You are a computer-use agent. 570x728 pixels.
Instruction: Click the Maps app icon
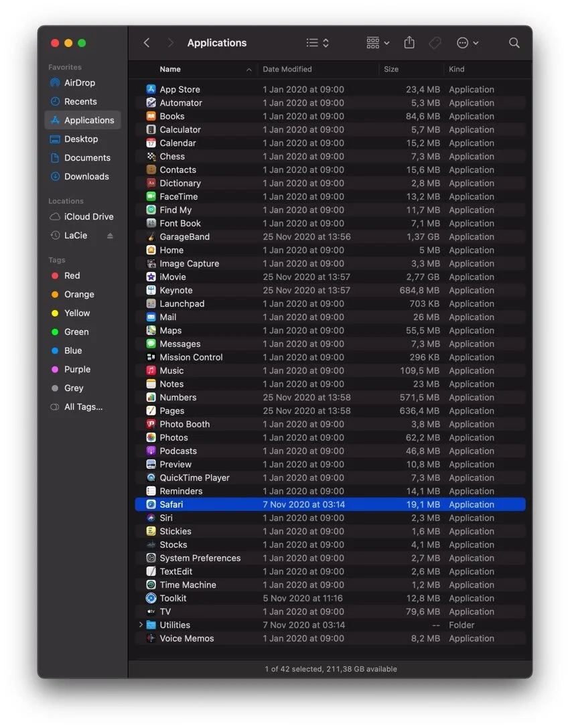(x=151, y=330)
